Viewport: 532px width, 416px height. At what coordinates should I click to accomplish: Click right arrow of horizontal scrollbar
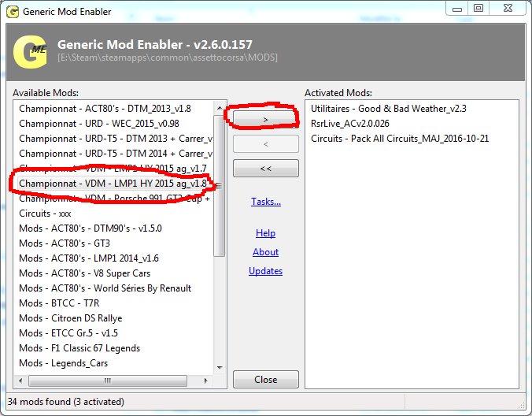(205, 381)
